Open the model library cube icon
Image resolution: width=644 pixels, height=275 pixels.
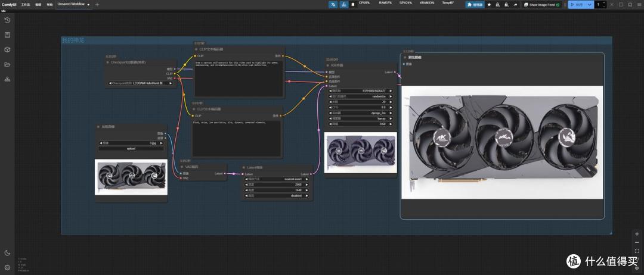click(7, 49)
